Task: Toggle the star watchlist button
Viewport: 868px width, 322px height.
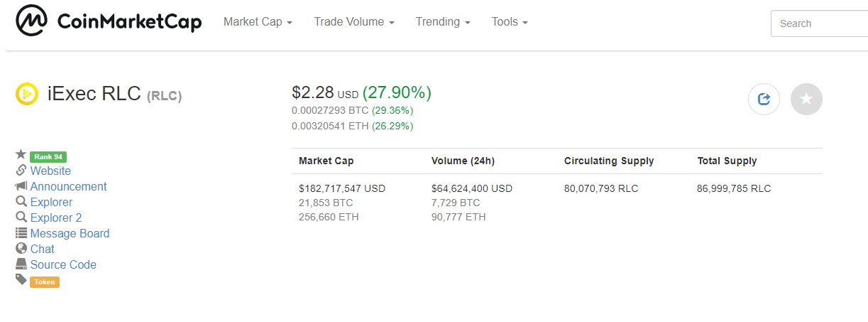Action: tap(806, 100)
